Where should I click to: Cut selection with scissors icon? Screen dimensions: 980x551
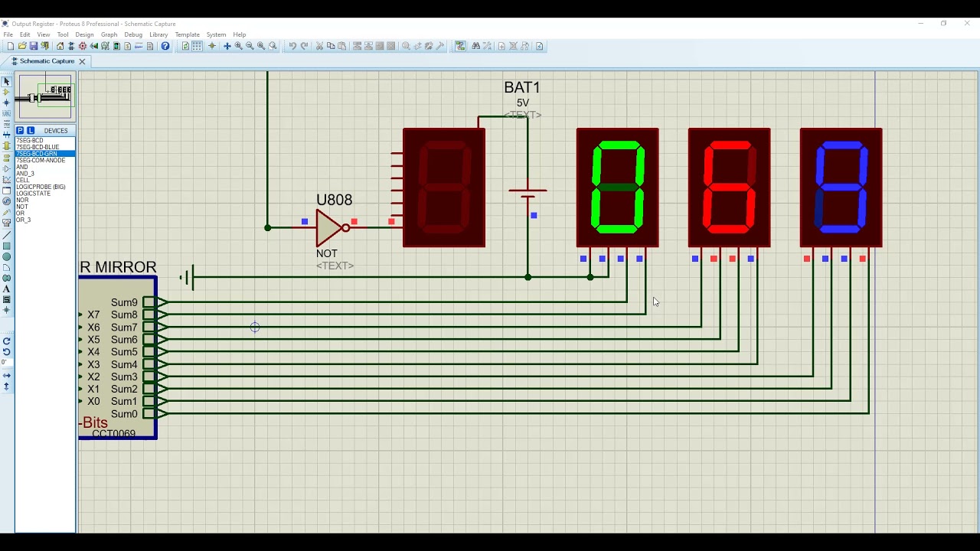pos(319,46)
